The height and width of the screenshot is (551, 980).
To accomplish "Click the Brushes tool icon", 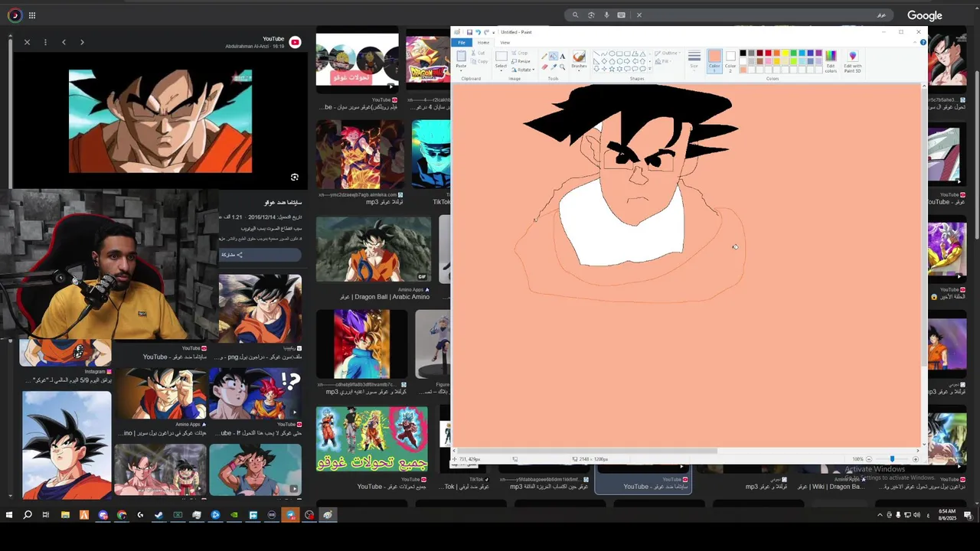I will click(x=579, y=57).
